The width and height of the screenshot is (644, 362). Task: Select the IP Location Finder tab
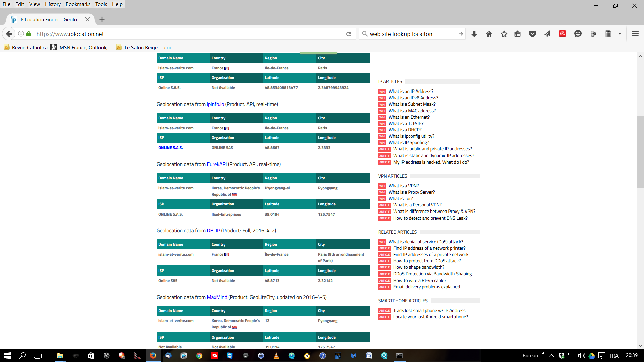click(x=50, y=19)
